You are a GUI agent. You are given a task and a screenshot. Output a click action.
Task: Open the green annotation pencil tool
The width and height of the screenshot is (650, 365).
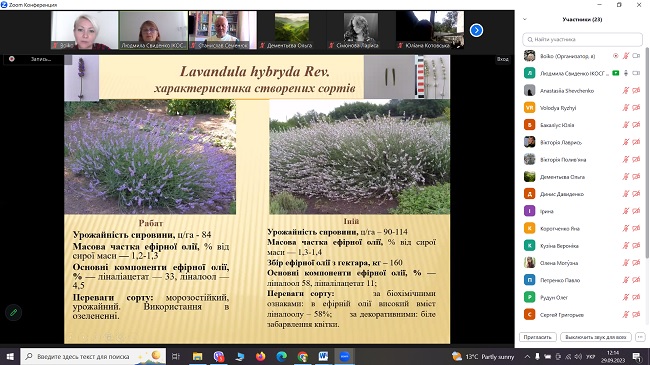pyautogui.click(x=14, y=312)
